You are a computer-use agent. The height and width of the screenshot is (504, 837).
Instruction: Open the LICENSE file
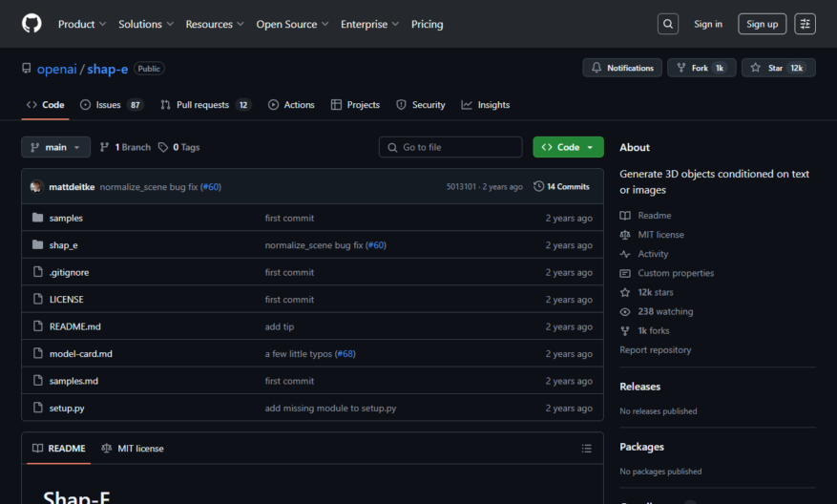coord(67,300)
